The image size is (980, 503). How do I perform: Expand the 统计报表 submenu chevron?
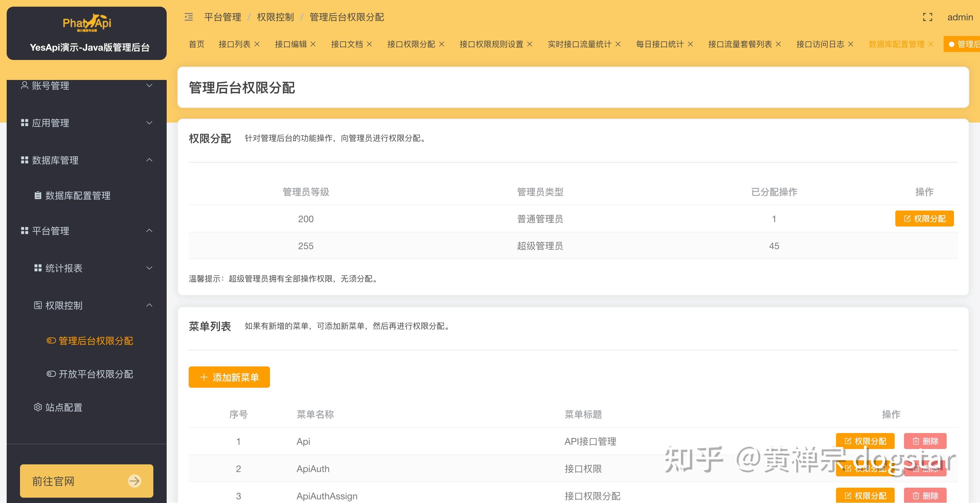[x=149, y=268]
